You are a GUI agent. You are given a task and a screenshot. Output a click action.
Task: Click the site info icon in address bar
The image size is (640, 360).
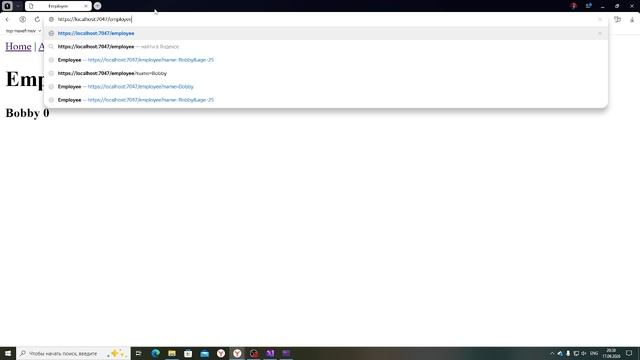(51, 19)
